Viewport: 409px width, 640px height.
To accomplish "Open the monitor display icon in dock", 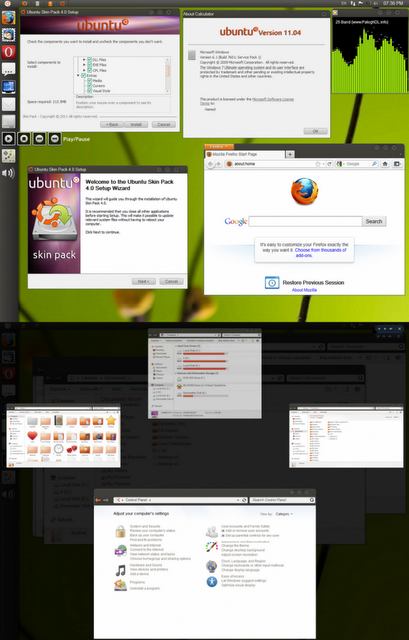I will click(9, 87).
